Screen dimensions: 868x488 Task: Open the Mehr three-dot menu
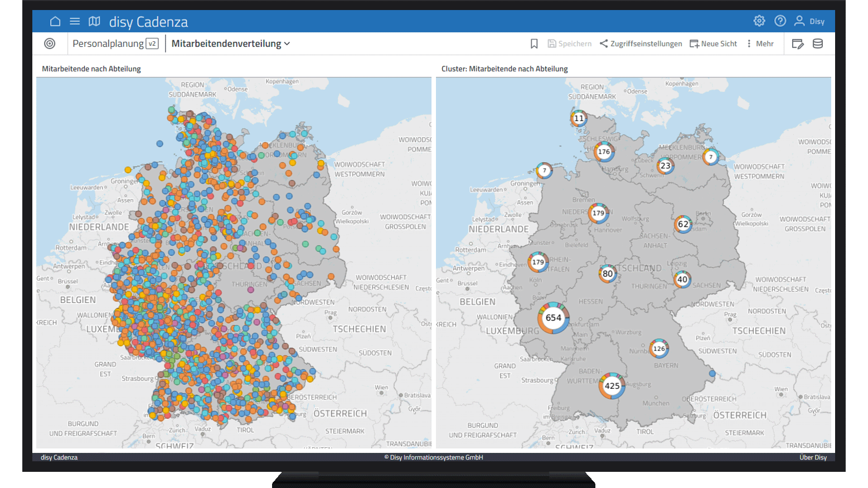[760, 43]
